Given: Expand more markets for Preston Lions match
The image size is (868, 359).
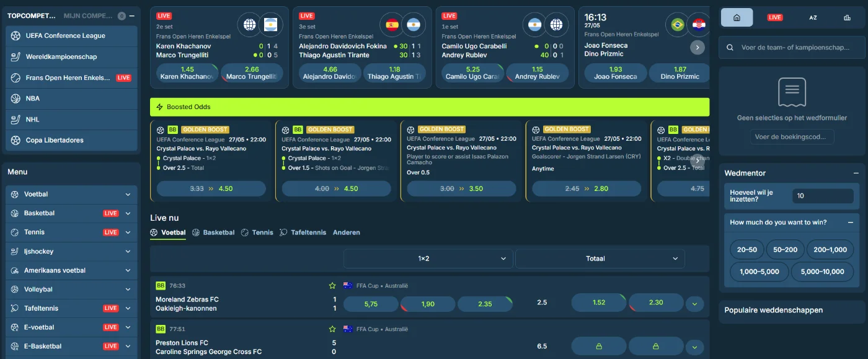Looking at the screenshot, I should point(694,347).
